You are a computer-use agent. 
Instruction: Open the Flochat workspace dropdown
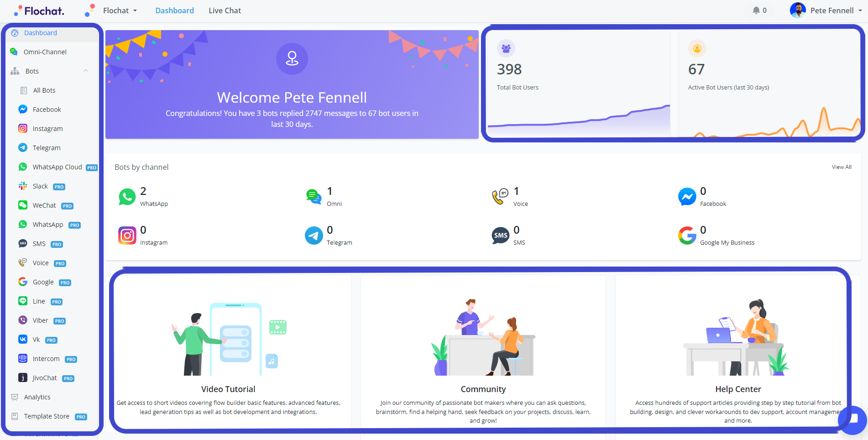120,10
